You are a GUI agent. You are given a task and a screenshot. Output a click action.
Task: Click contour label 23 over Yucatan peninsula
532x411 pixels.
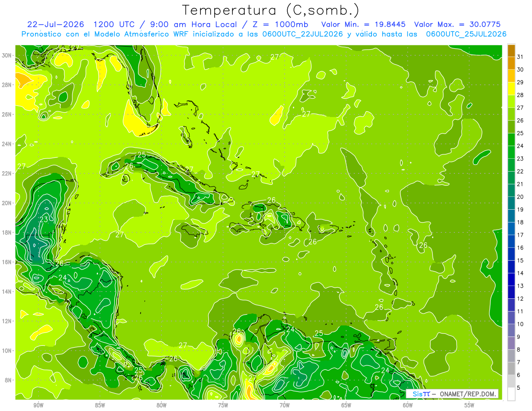(x=43, y=219)
